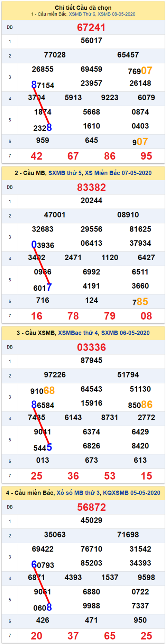Viewport: 166px width, 644px height.
Task: Click number 85086 with orange 86
Action: (x=140, y=405)
